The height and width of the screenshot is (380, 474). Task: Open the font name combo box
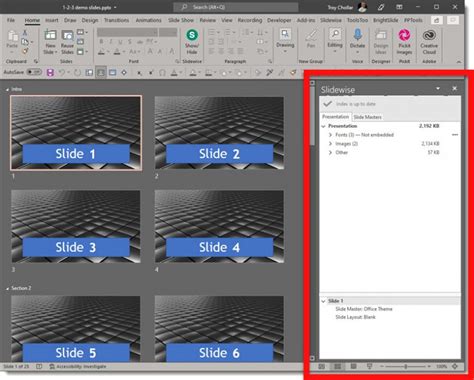127,32
